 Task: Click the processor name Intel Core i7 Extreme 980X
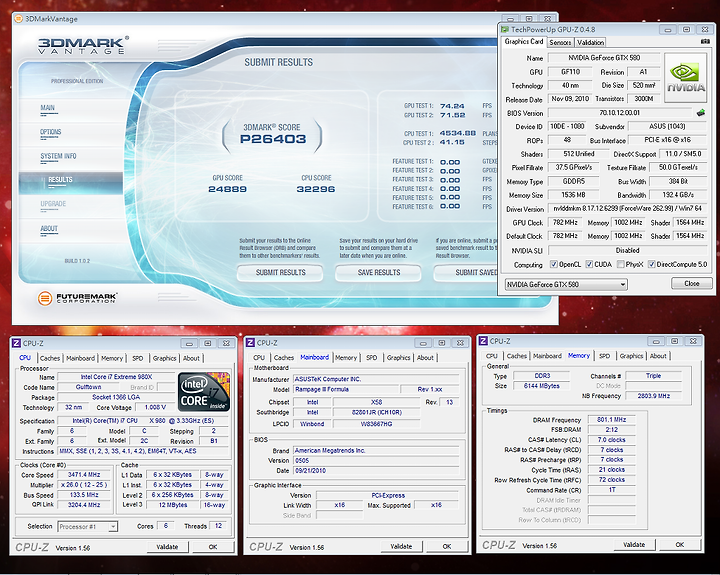click(116, 377)
